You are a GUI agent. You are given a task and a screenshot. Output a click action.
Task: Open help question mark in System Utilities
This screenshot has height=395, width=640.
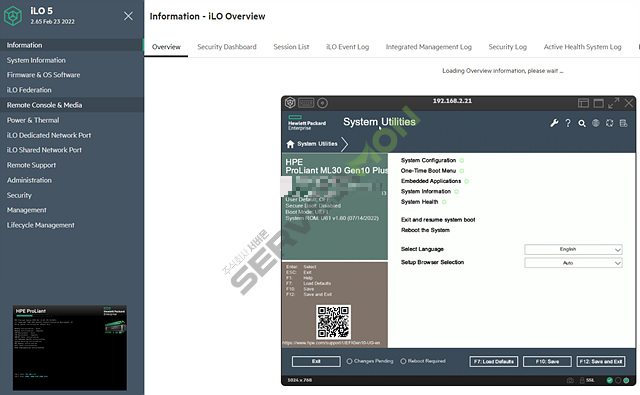click(x=568, y=123)
